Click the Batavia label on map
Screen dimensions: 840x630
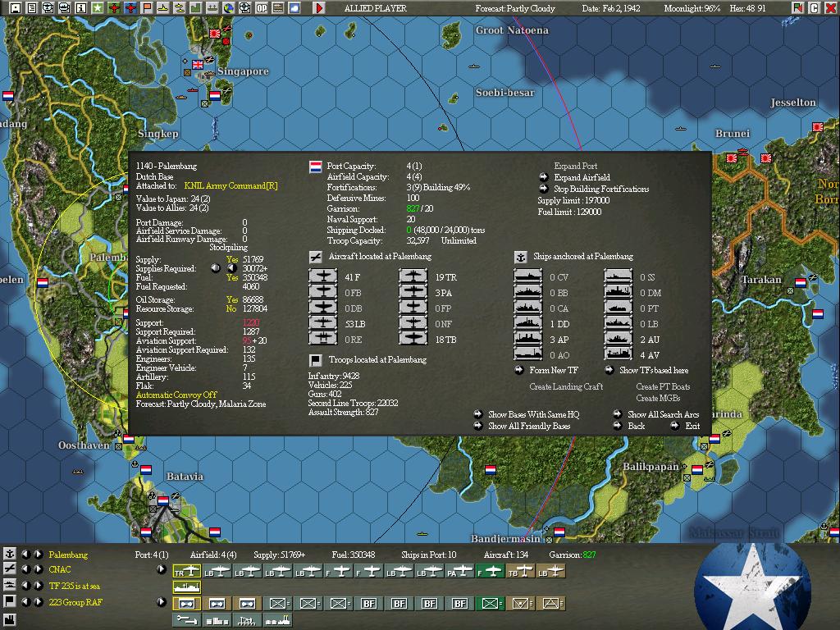point(185,477)
